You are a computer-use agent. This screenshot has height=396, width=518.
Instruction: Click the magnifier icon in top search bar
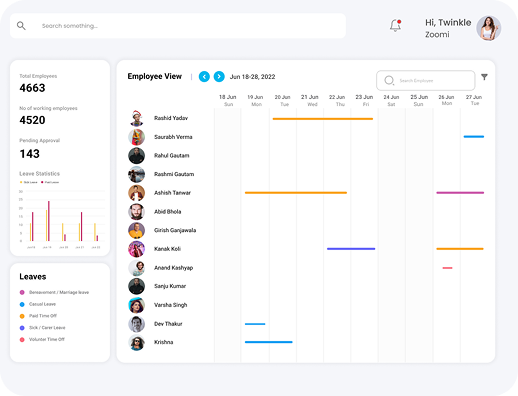pyautogui.click(x=21, y=26)
